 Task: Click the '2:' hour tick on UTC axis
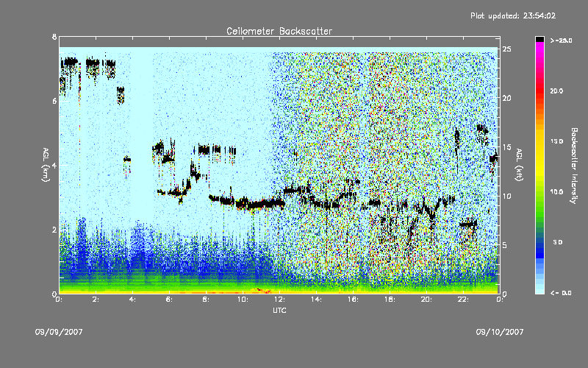point(96,300)
